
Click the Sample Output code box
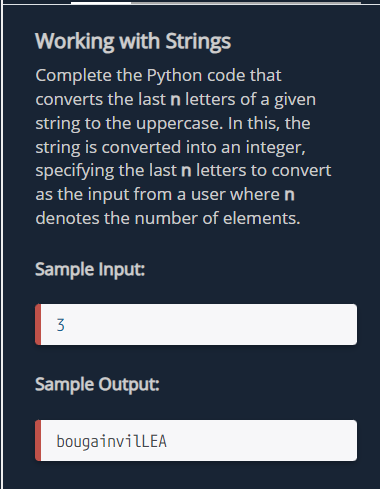(196, 440)
